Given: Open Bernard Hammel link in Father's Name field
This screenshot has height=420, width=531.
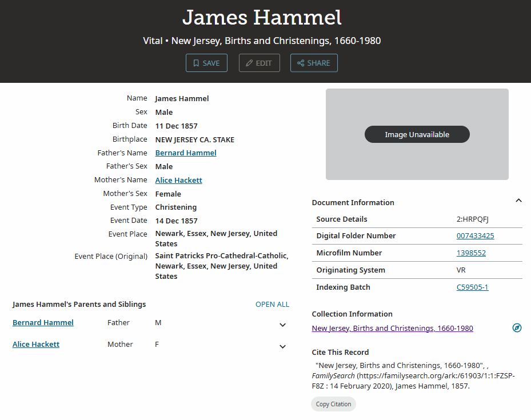Looking at the screenshot, I should 186,153.
